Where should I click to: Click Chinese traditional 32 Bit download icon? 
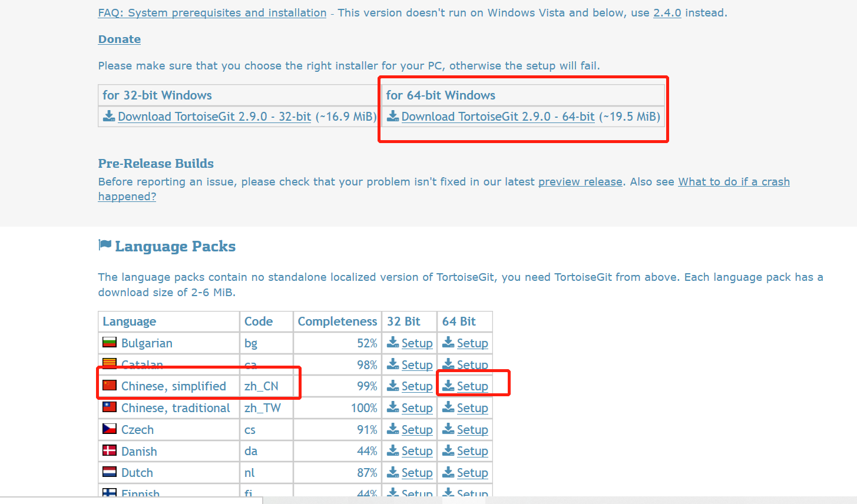[393, 407]
